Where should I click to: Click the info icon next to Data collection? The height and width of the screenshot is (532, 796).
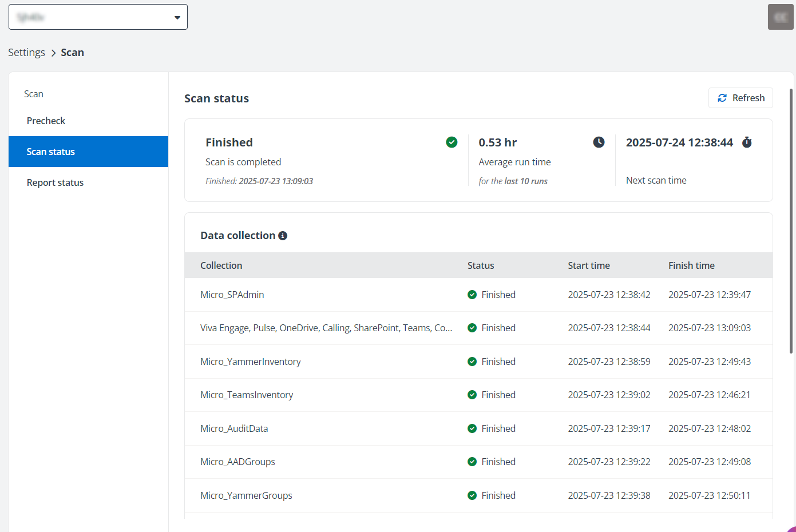tap(283, 235)
